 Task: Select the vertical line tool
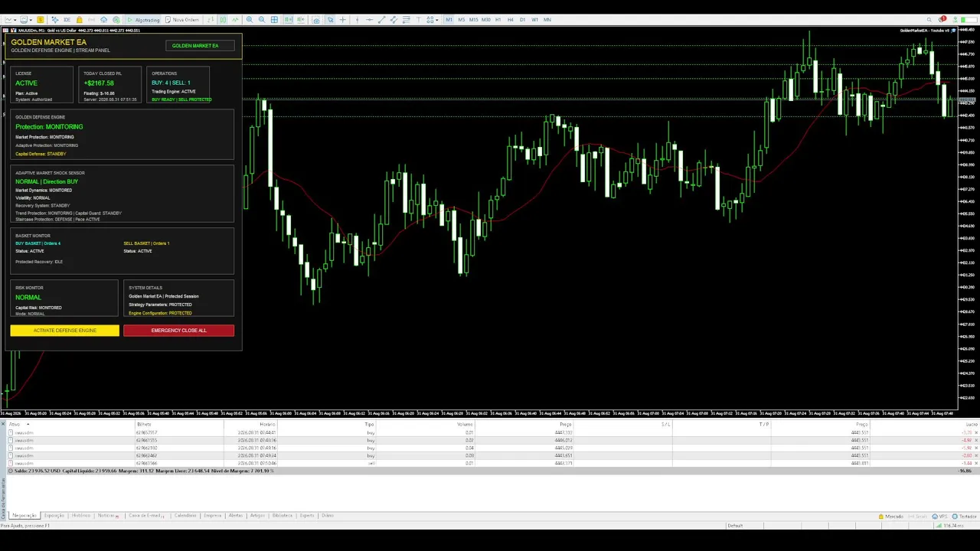point(357,20)
